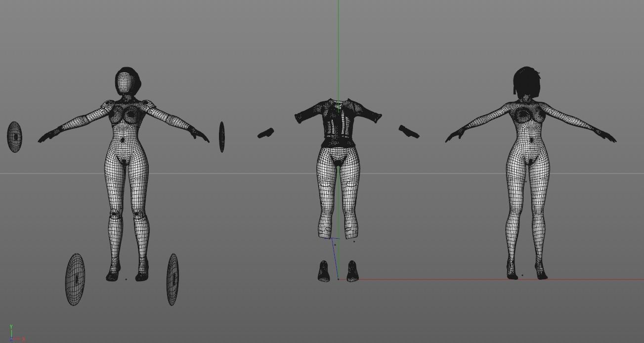The image size is (644, 343).
Task: Select the pants mesh on center figure
Action: pos(338,193)
